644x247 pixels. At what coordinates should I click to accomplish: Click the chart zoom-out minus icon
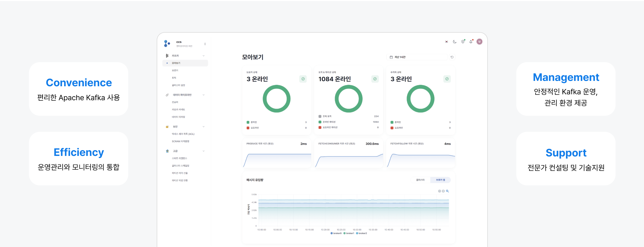pyautogui.click(x=443, y=191)
